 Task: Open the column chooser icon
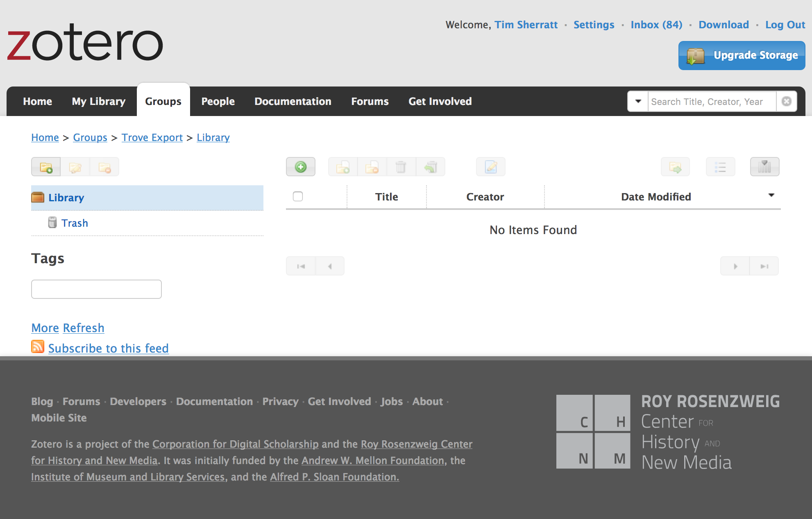click(764, 167)
